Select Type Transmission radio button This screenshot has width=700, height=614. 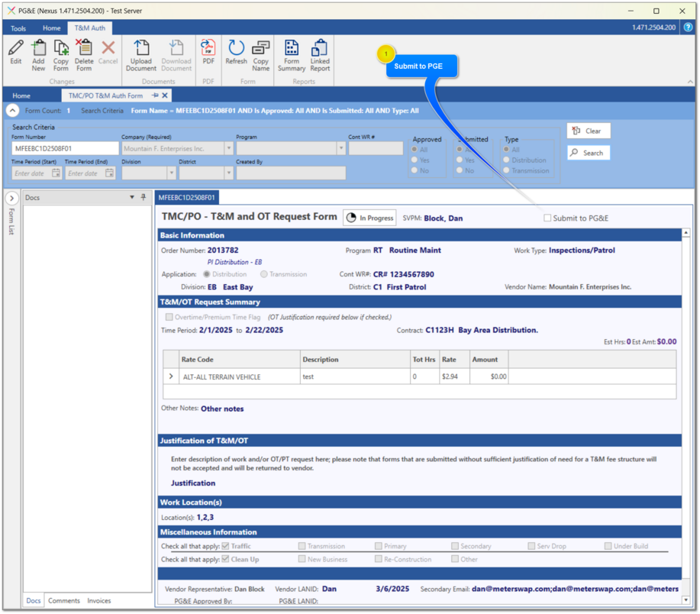(506, 170)
